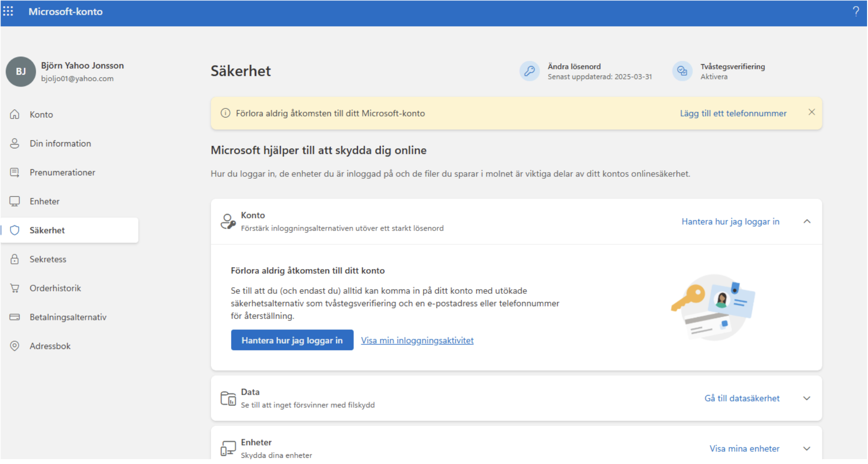Click 'Se till att inget försvinner med filskydd' text

[x=308, y=405]
